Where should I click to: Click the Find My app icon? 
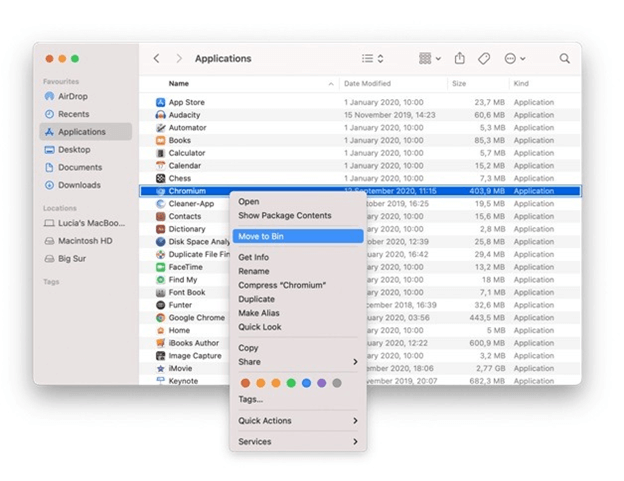[160, 280]
